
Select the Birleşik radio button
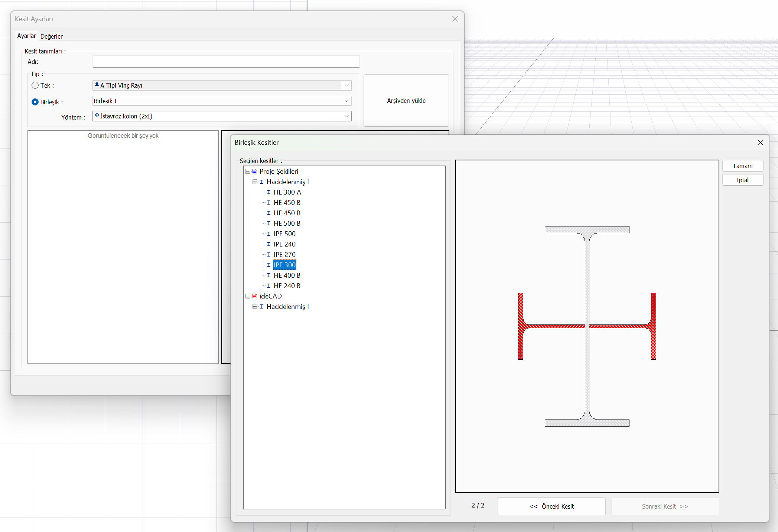[x=35, y=102]
